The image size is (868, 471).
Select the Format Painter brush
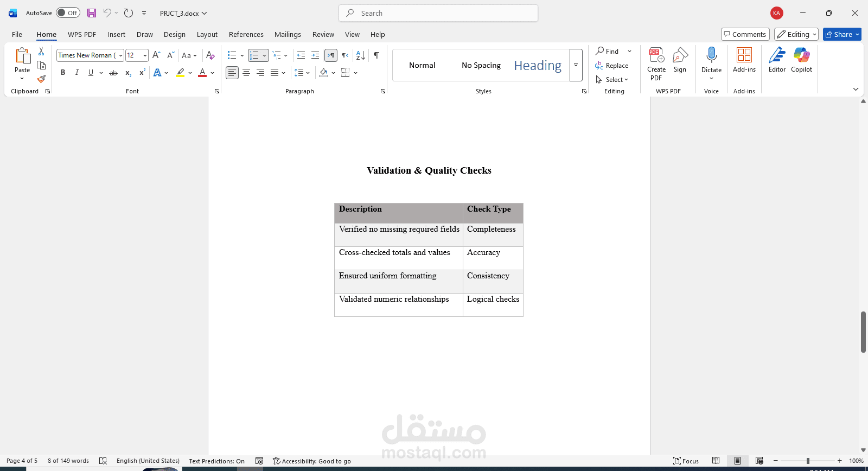coord(41,79)
